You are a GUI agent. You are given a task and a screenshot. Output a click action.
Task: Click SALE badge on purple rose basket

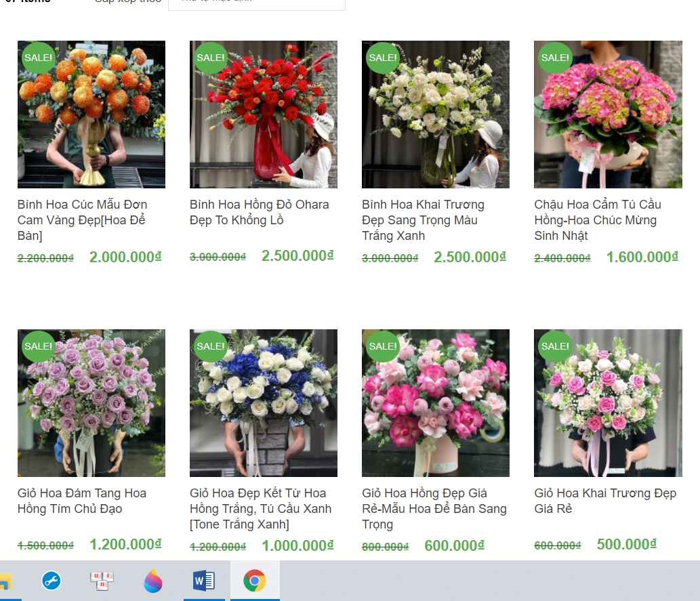pyautogui.click(x=38, y=346)
